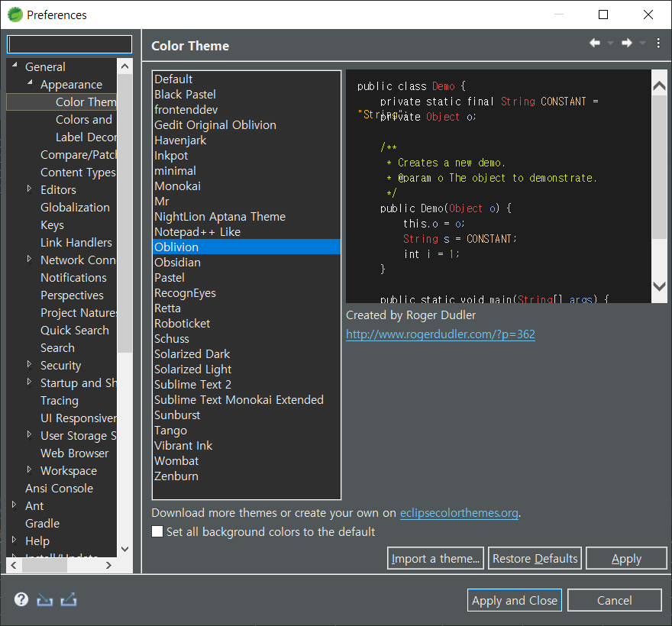Image resolution: width=672 pixels, height=626 pixels.
Task: Choose the Sublime Text 2 theme
Action: click(x=247, y=384)
